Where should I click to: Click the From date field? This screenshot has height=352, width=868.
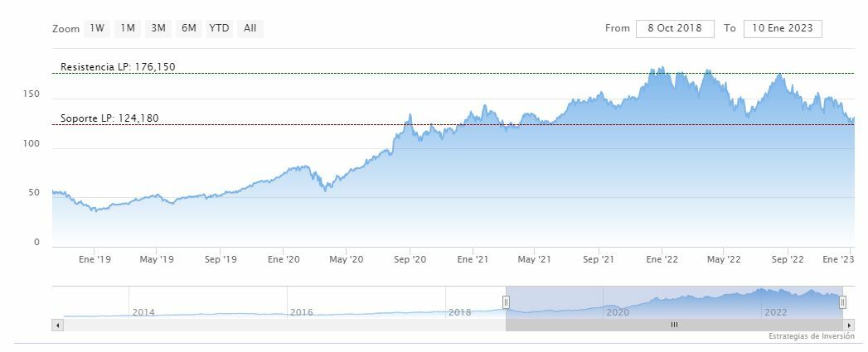[675, 28]
